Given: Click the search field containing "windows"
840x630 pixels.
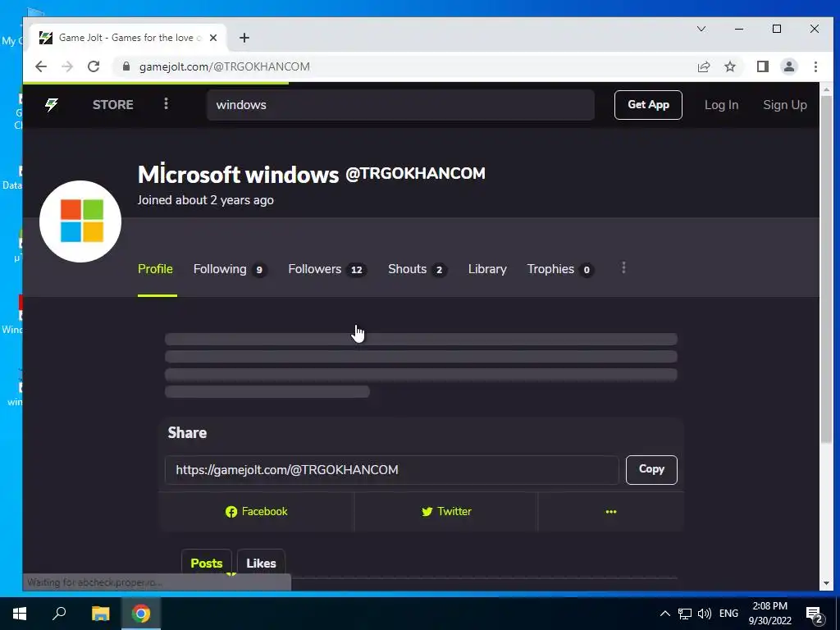Looking at the screenshot, I should tap(400, 105).
